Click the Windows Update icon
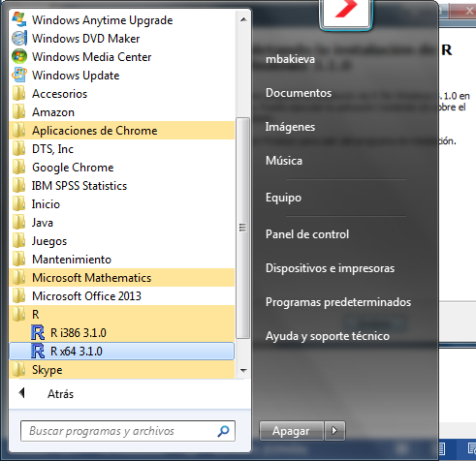 point(19,75)
